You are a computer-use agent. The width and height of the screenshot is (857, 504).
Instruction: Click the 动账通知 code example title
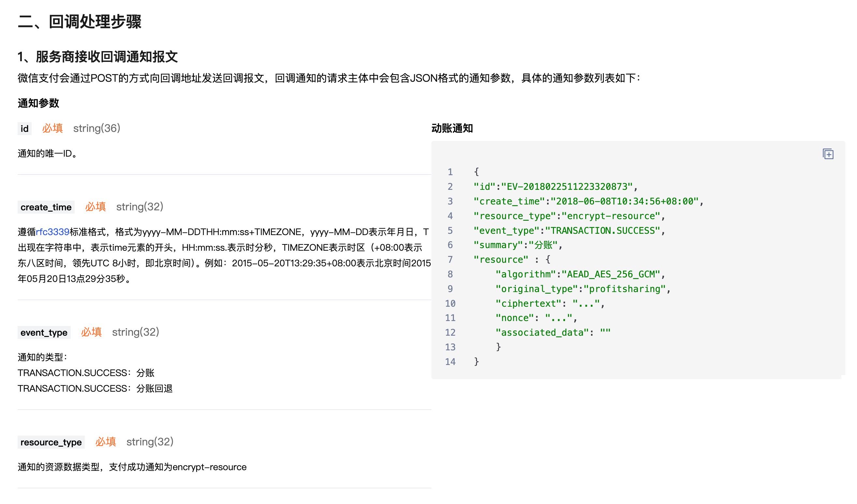click(452, 129)
